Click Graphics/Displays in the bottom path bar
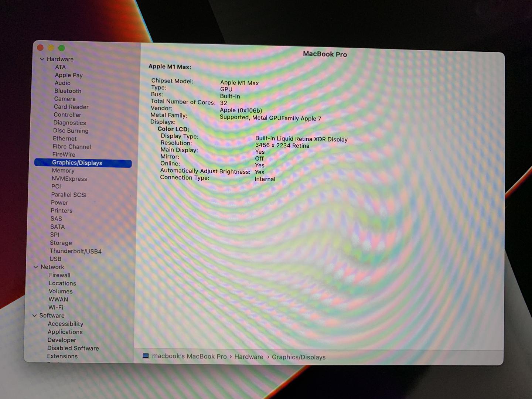 click(x=299, y=357)
